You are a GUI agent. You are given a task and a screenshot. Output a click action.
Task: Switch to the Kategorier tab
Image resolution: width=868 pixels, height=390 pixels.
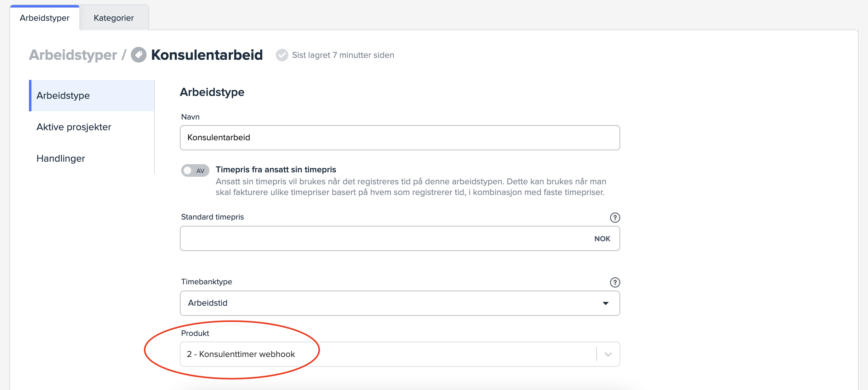click(114, 18)
